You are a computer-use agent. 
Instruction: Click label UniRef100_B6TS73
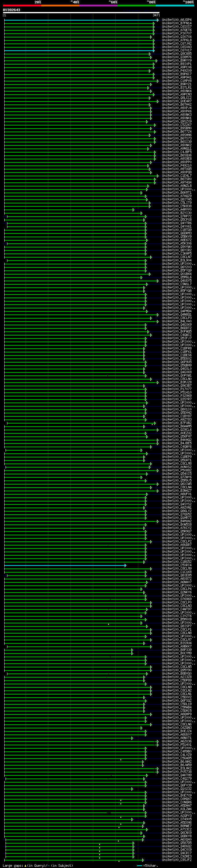pyautogui.click(x=176, y=139)
